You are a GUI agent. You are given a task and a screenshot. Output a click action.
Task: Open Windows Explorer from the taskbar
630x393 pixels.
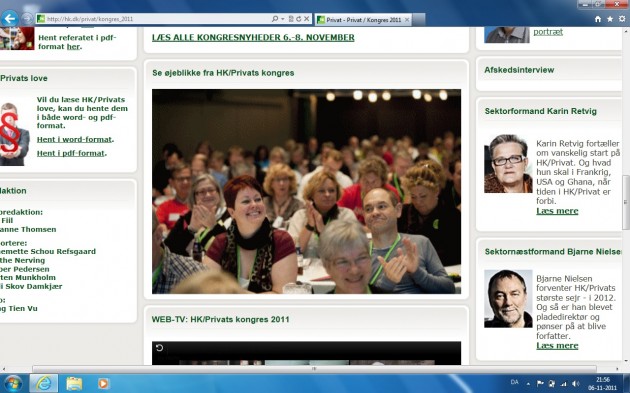[74, 383]
